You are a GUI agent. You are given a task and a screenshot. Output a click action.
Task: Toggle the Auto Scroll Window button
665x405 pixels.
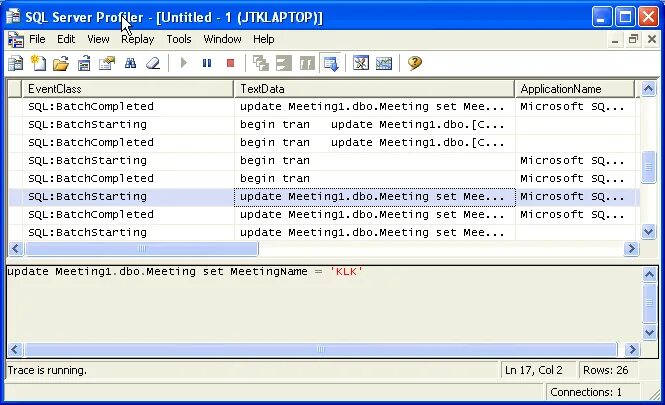[x=330, y=64]
